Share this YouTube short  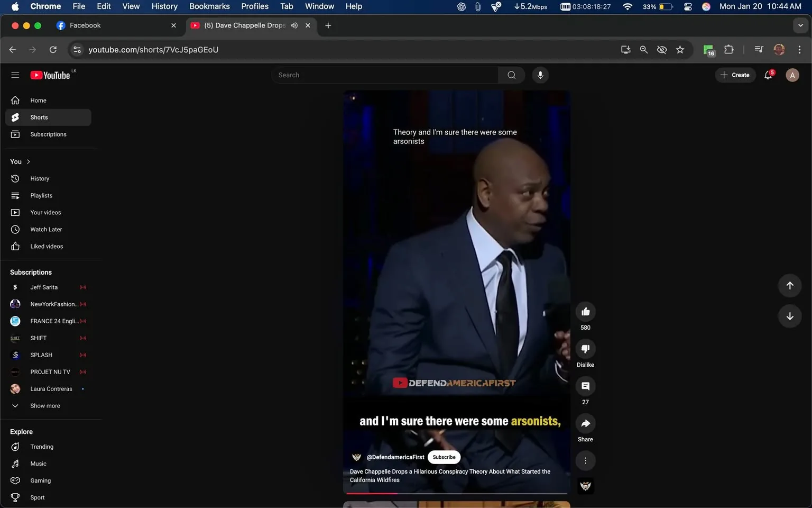585,424
